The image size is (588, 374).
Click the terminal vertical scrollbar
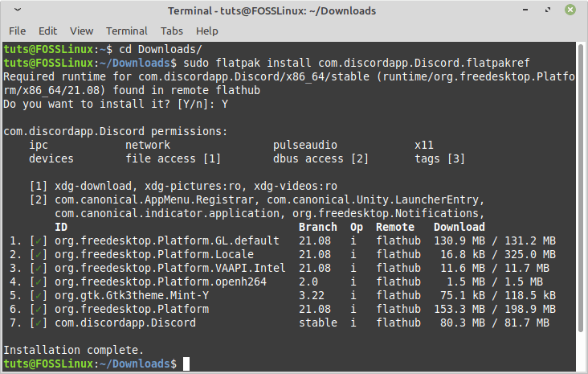click(x=581, y=187)
